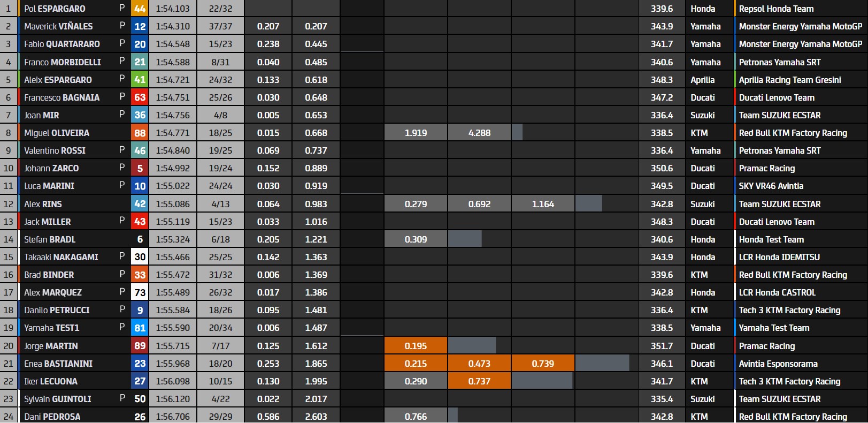This screenshot has height=423, width=868.
Task: Click gap to leader value 2.603
Action: [316, 417]
